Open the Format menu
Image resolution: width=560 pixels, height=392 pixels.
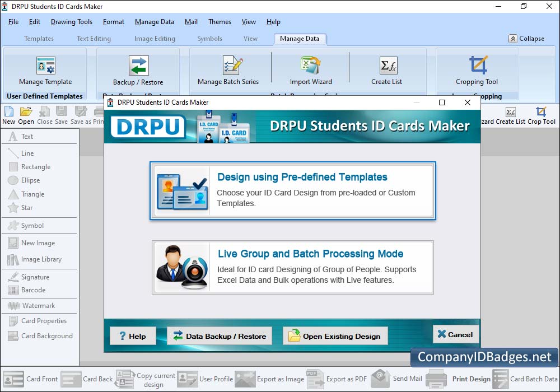click(114, 22)
